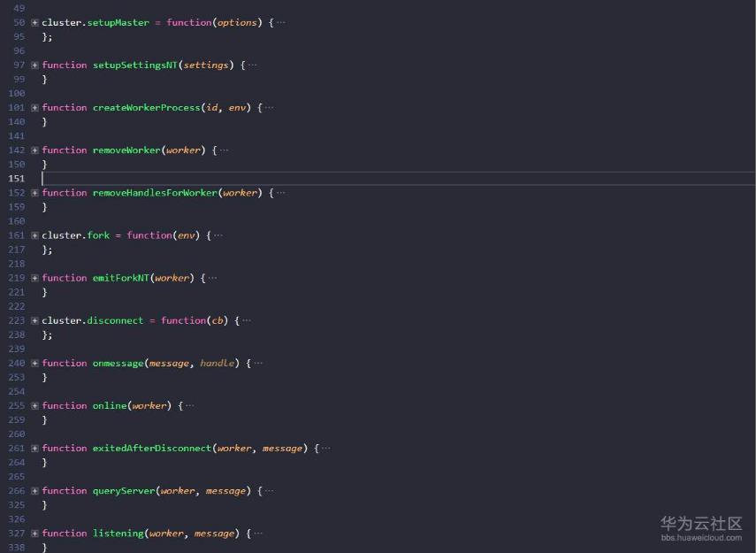Click the onmessage function name
The width and height of the screenshot is (756, 553).
pos(118,364)
